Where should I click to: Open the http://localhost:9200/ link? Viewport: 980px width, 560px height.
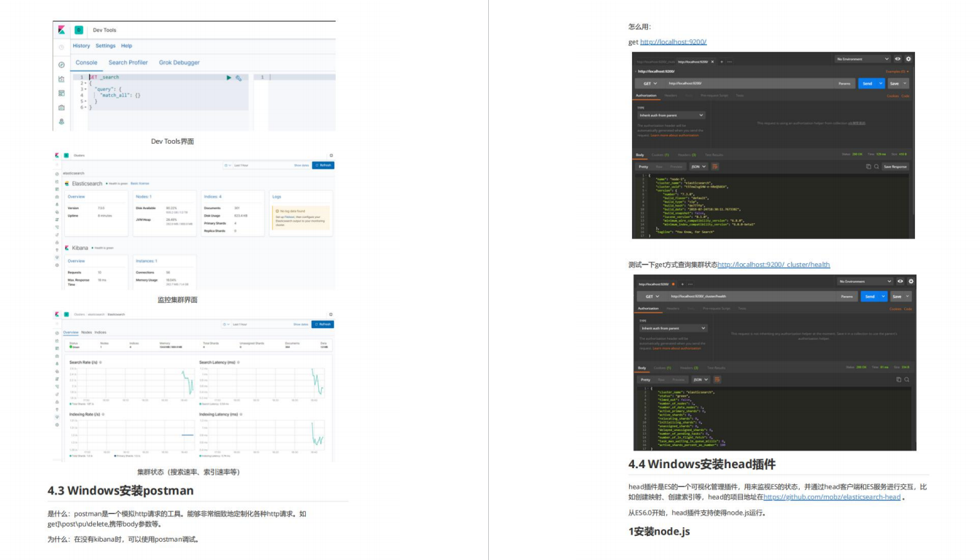[674, 42]
